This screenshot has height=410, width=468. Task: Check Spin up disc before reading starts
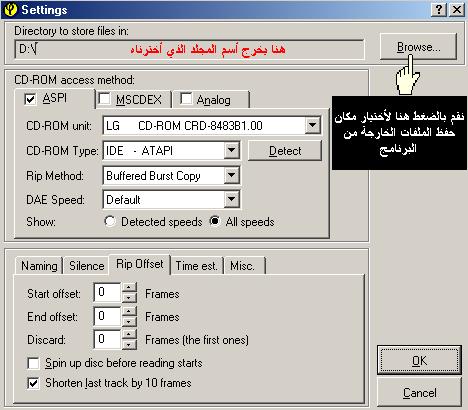point(33,363)
